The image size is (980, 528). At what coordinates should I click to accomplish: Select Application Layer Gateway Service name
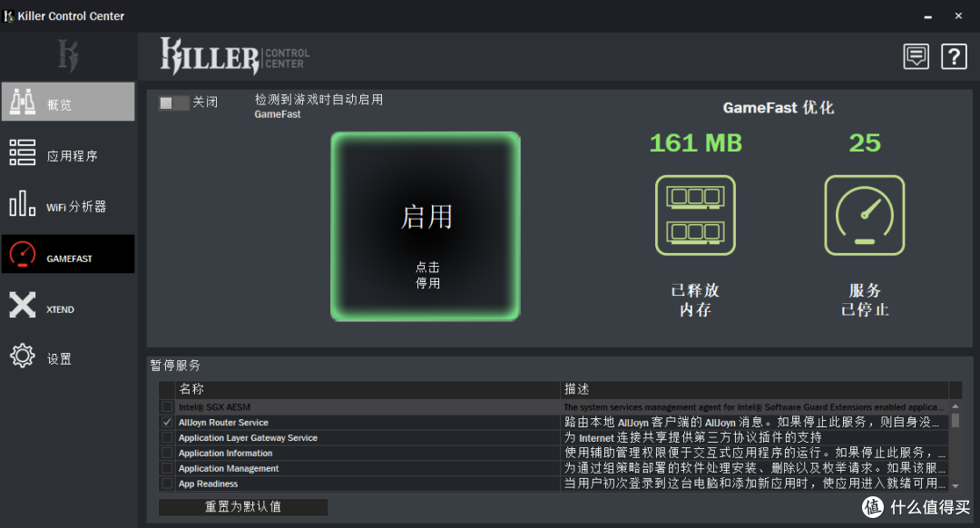click(248, 438)
